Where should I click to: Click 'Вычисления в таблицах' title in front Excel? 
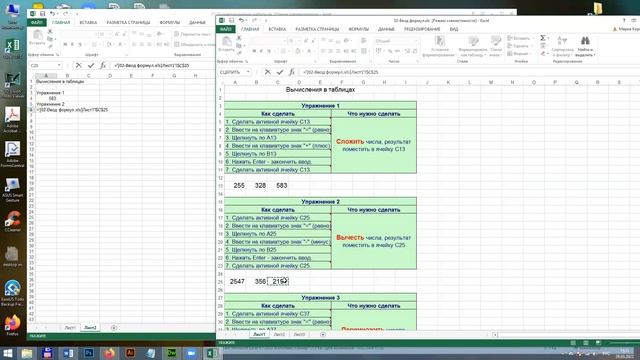[320, 89]
